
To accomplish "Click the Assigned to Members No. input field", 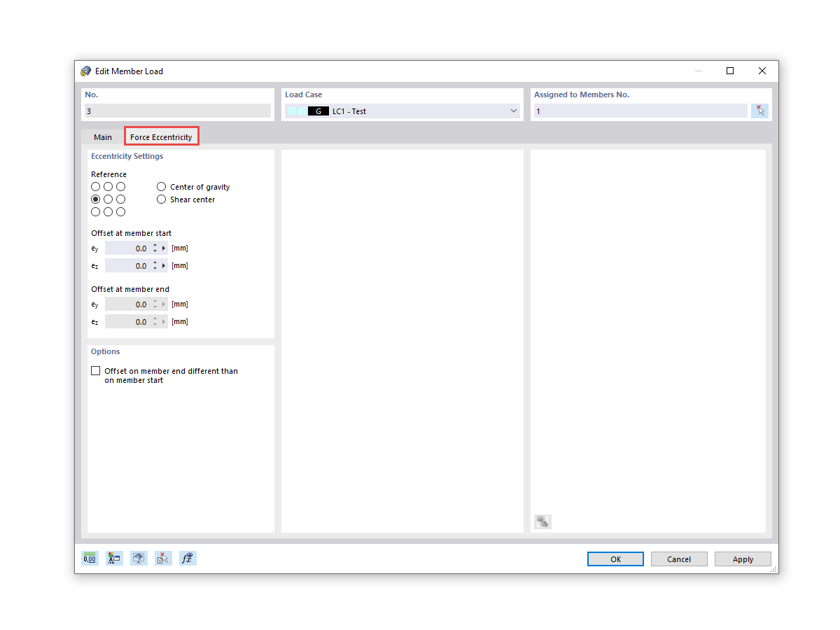I will [640, 111].
